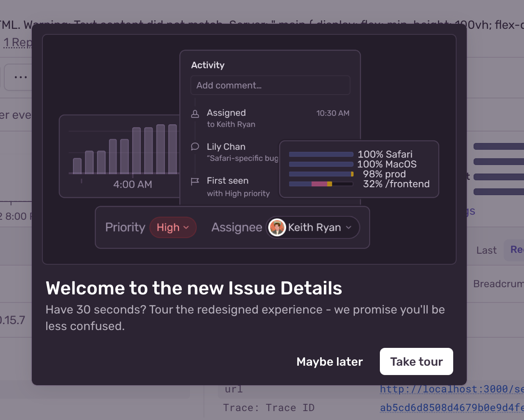
Task: Dismiss the modal with Maybe later
Action: click(x=329, y=361)
